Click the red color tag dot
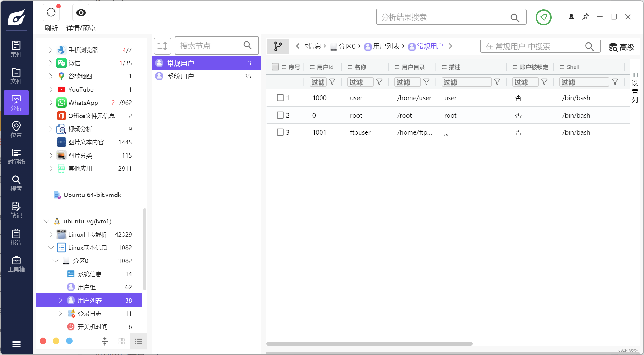Viewport: 644px width, 355px height. (x=43, y=341)
